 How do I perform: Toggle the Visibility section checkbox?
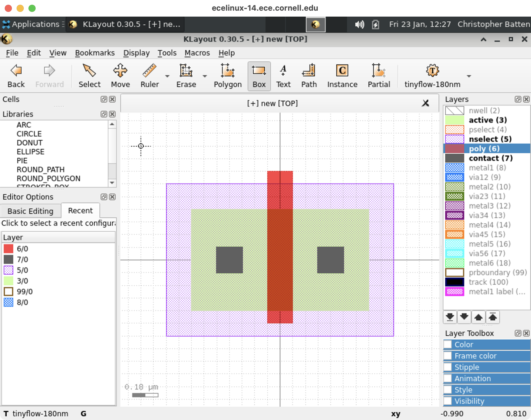tap(448, 401)
